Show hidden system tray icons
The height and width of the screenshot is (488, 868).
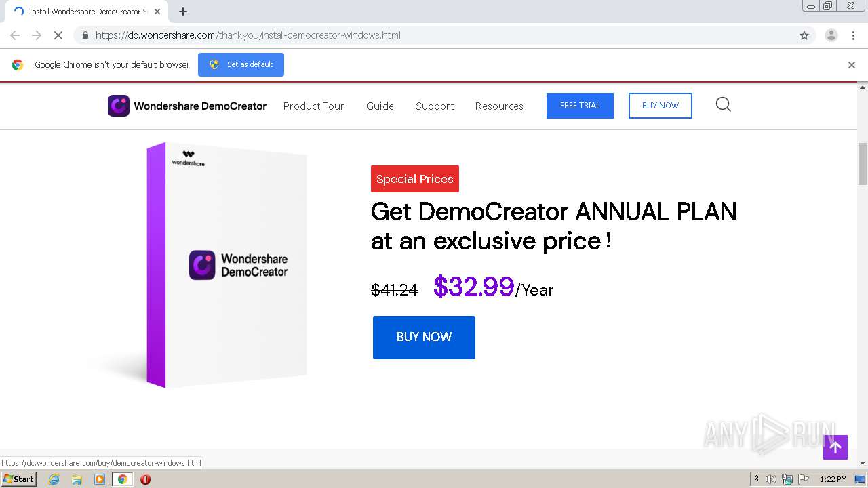point(756,479)
